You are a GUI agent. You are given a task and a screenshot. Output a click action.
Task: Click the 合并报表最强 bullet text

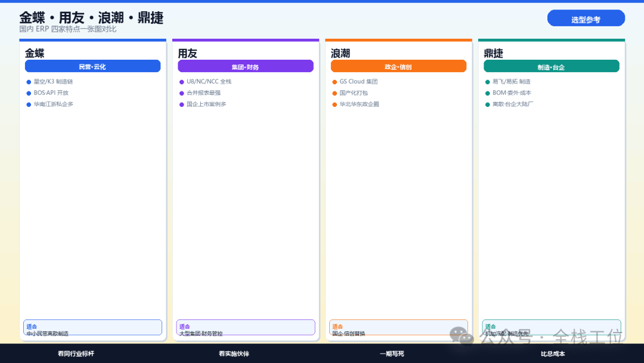pos(204,93)
